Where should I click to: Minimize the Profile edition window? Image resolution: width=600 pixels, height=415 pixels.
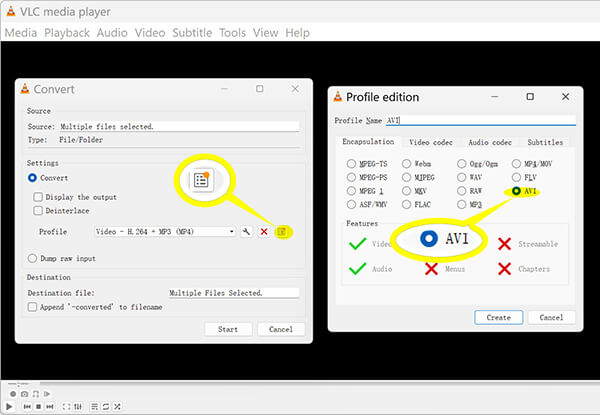[495, 97]
